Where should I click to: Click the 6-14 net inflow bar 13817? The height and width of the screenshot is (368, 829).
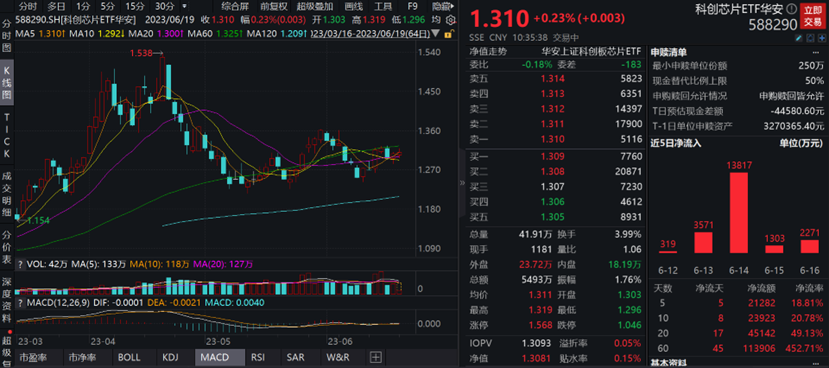(739, 212)
